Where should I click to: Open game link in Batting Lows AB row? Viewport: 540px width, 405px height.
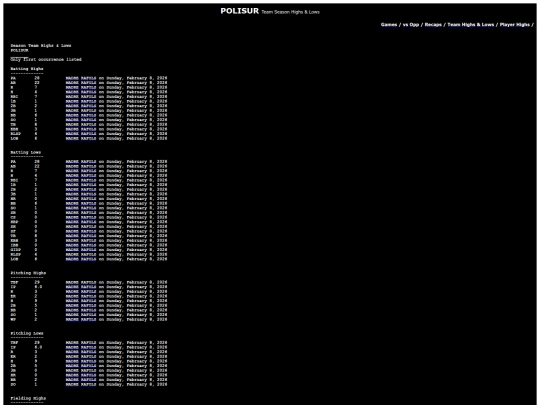click(81, 166)
